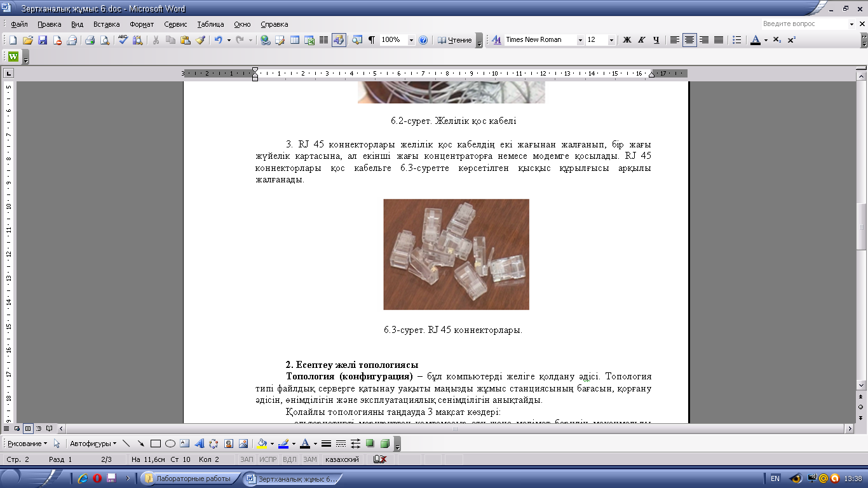Viewport: 868px width, 488px height.
Task: Select the Arrow drawing tool
Action: (x=140, y=444)
